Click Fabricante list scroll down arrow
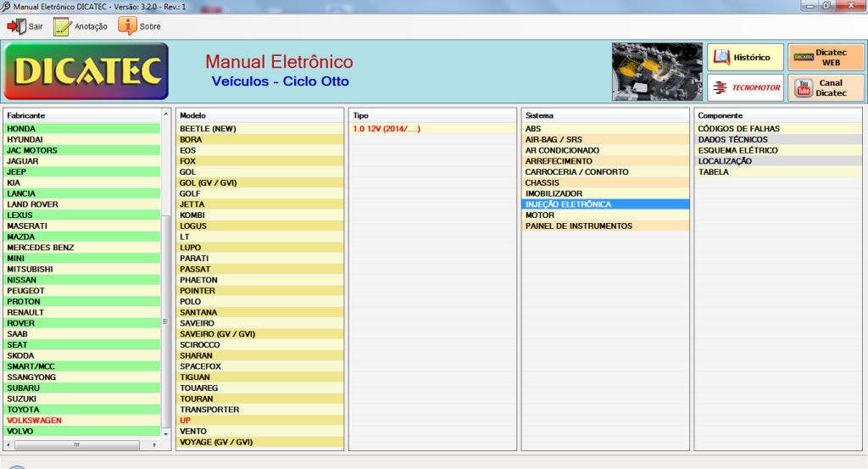The height and width of the screenshot is (469, 868). click(x=165, y=434)
